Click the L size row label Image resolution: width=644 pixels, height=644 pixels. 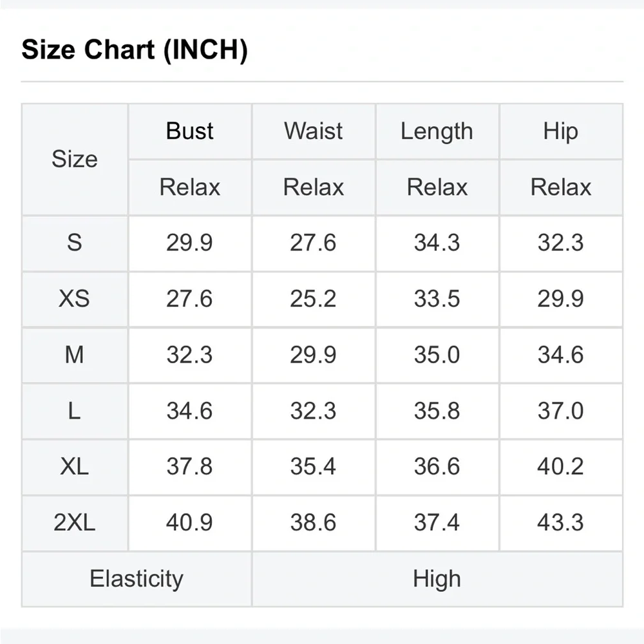(x=75, y=411)
